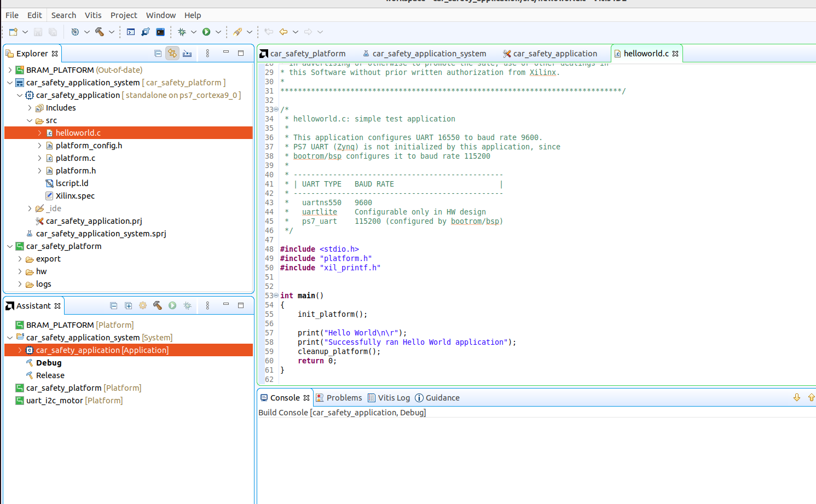Image resolution: width=816 pixels, height=504 pixels.
Task: Click the Save icon in toolbar
Action: coord(38,32)
